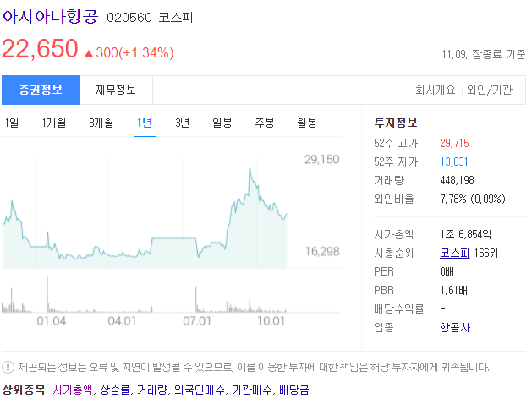Click the 52주 고가 value 29,715
This screenshot has height=404, width=532.
(454, 143)
